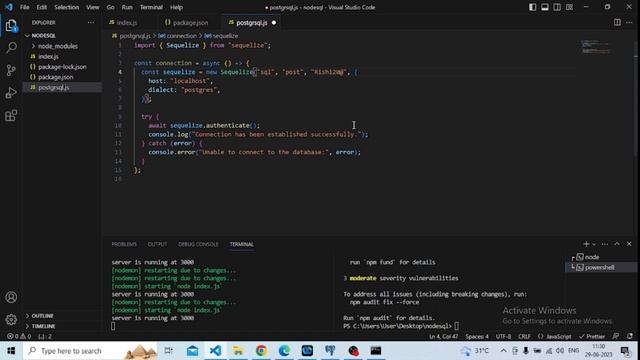Toggle bottom panel layout icon
The height and width of the screenshot is (360, 640).
[x=545, y=7]
